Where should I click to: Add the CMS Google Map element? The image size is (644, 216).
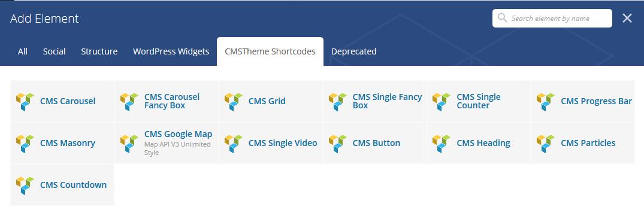[x=167, y=143]
